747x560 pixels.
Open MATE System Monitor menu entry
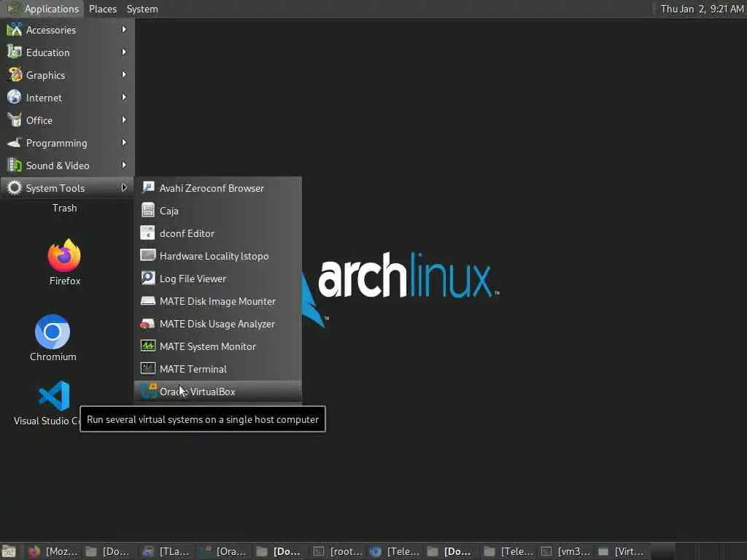217,346
